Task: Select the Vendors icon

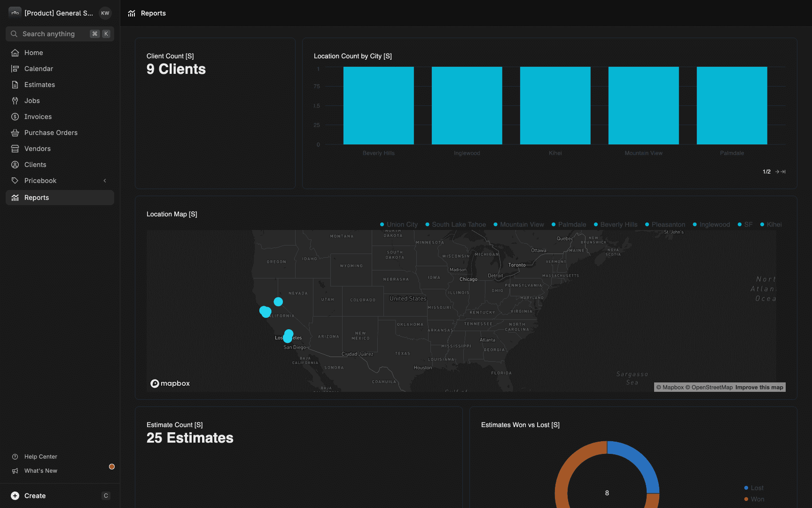Action: 15,149
